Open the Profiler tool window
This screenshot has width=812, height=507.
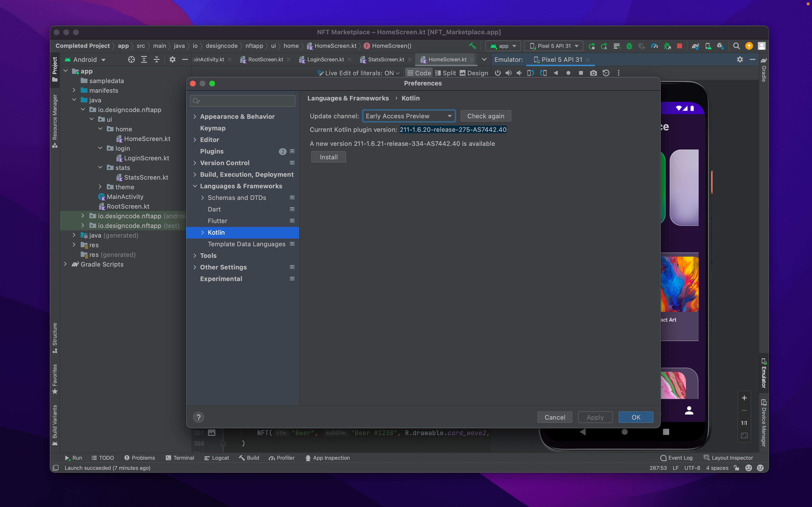(x=282, y=458)
